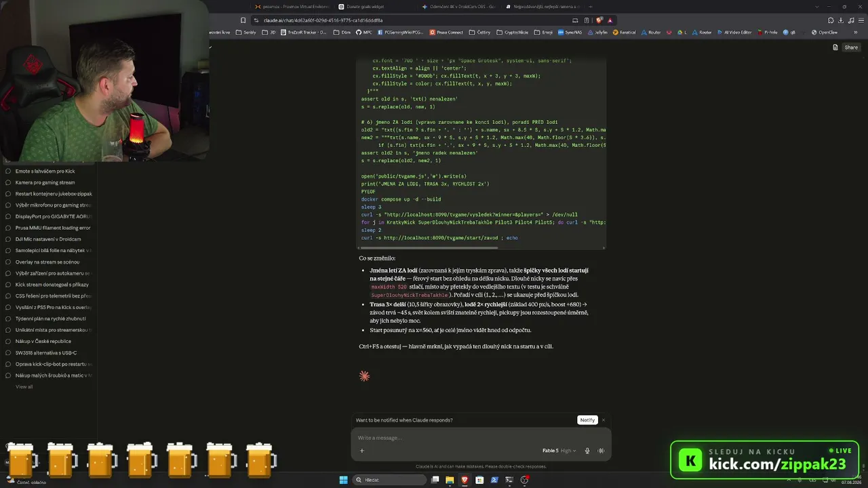This screenshot has width=868, height=488.
Task: Click View all chats link
Action: (24, 387)
